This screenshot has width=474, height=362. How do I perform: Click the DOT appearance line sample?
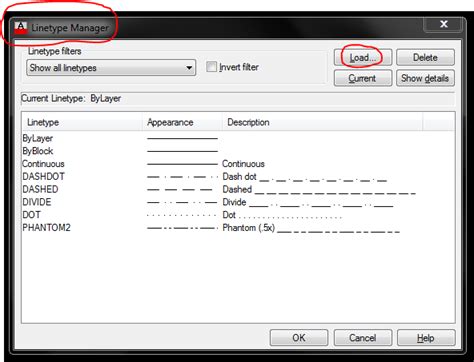click(182, 215)
